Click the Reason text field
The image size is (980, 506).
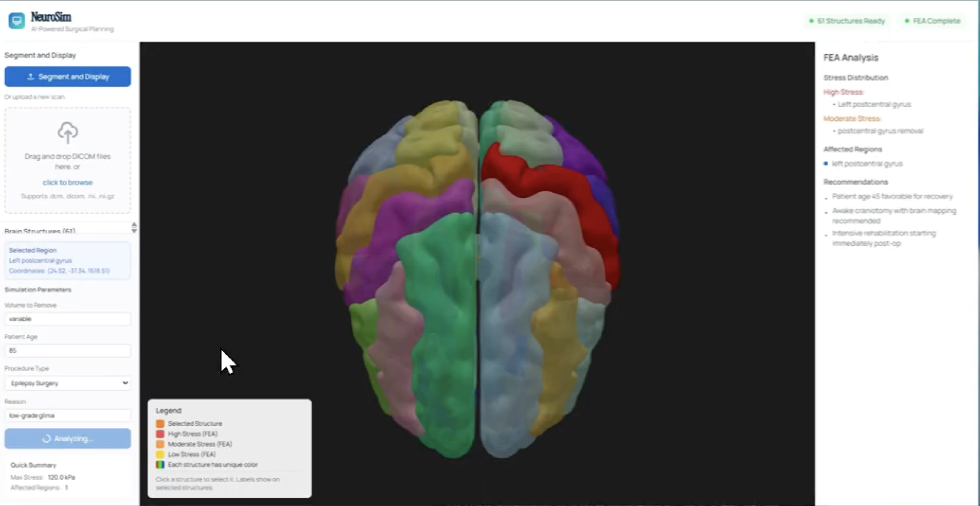point(68,415)
